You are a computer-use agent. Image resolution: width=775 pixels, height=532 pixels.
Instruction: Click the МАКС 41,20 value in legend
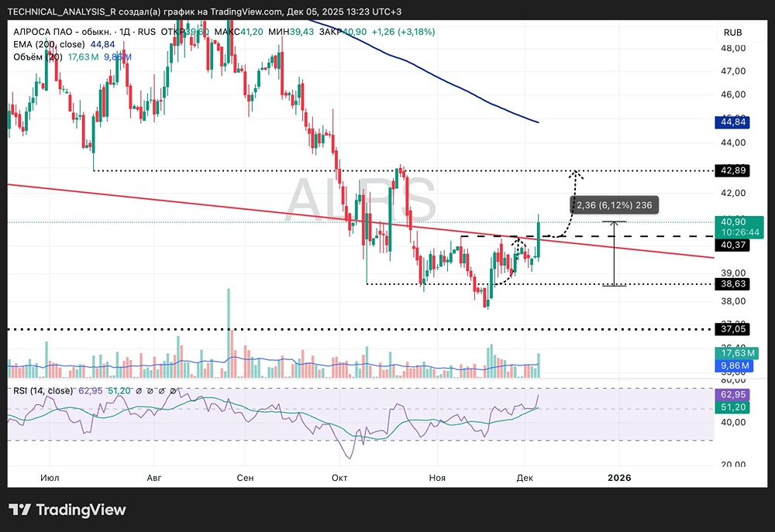pos(239,32)
